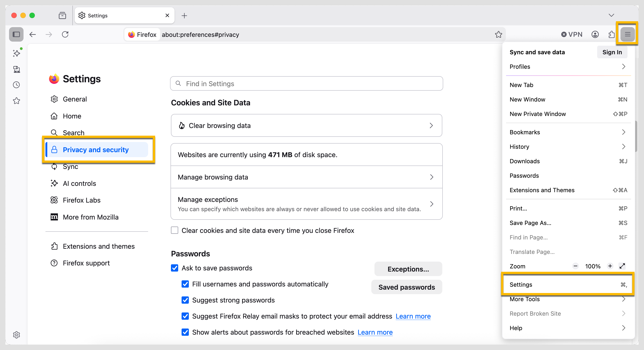Open Firefox support link

point(97,263)
